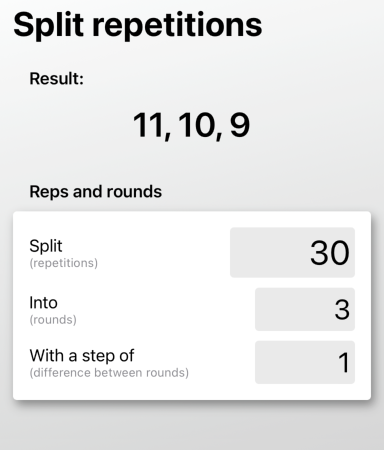Click the Result: label

(x=57, y=79)
